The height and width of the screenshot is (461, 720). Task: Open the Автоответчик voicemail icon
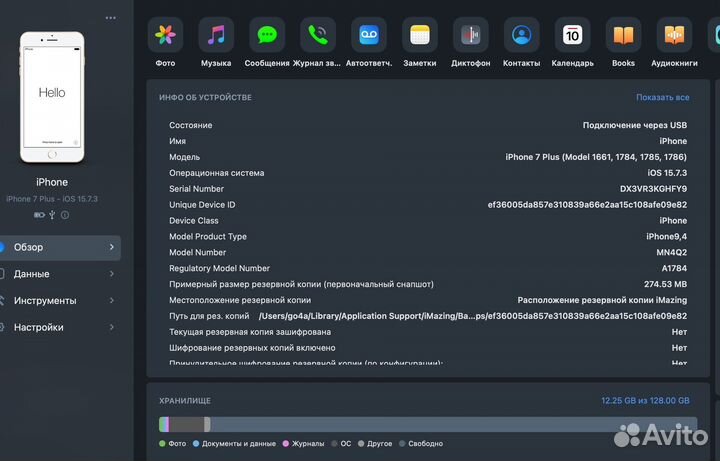[x=369, y=35]
